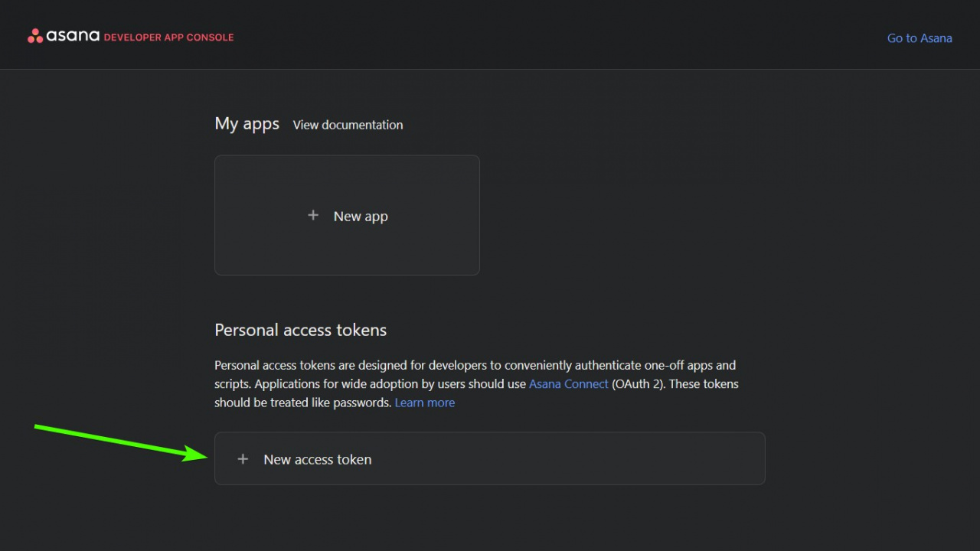Open the Asana Connect link
The image size is (980, 551).
click(568, 383)
